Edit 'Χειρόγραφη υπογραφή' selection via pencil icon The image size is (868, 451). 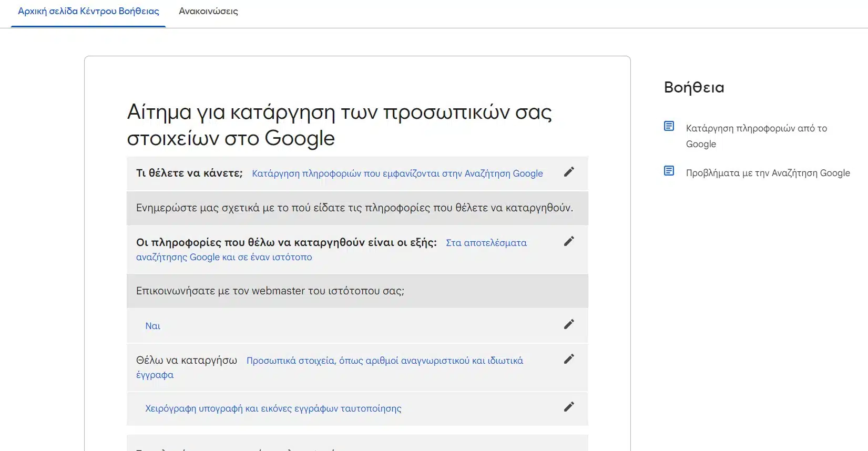pos(569,407)
